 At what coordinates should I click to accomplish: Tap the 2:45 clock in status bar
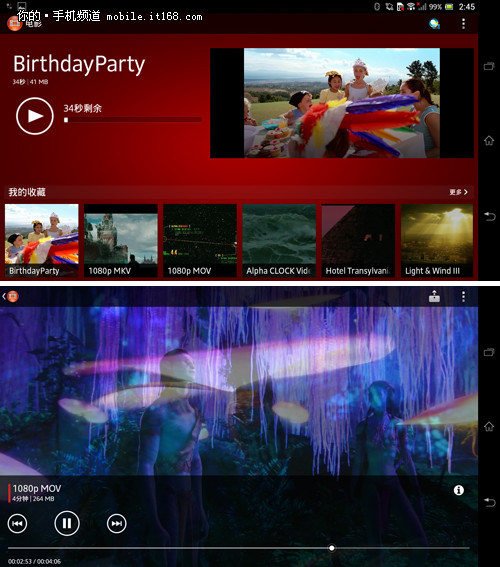point(467,7)
